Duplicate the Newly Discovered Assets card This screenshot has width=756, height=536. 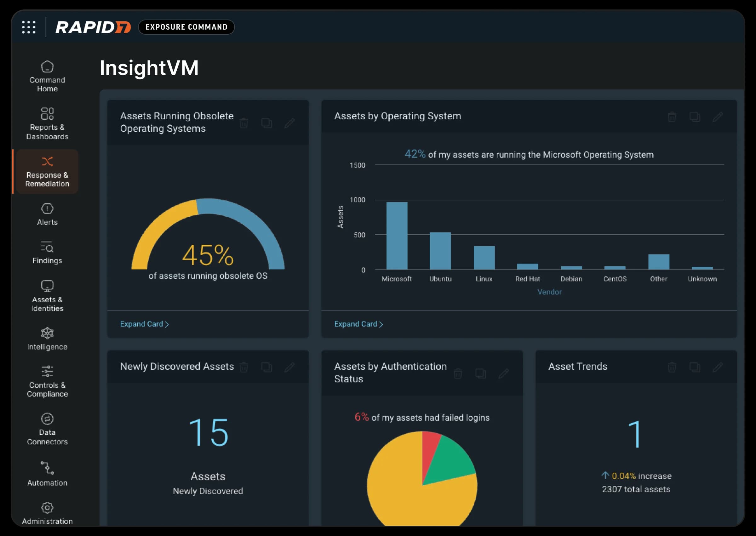pos(266,367)
